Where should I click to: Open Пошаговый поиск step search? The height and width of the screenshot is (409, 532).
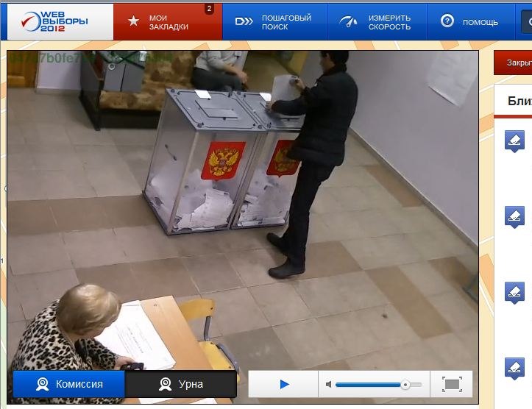[x=274, y=21]
